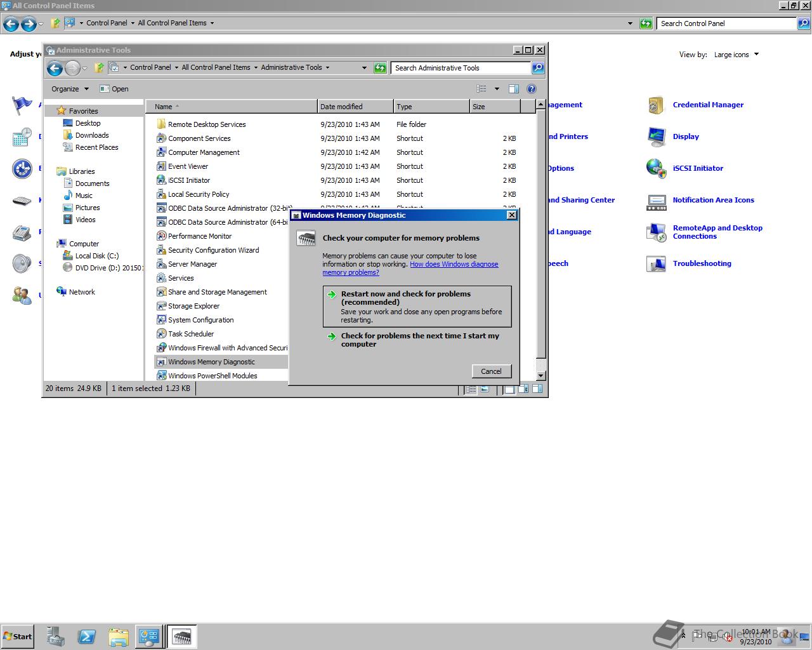This screenshot has width=812, height=650.
Task: Expand arrow after All Control Panel Items breadcrumb in Administrative Tools
Action: point(256,67)
